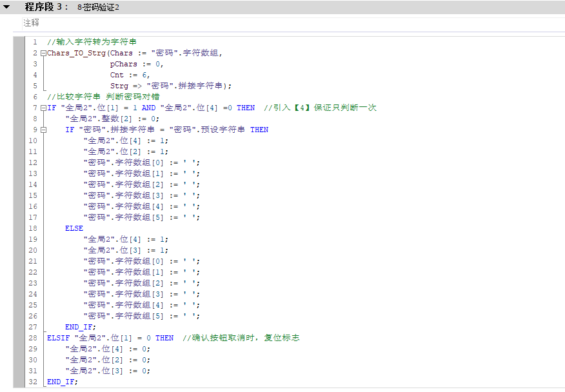Collapse the Chars_TO_Strg block fold marker

(x=43, y=53)
